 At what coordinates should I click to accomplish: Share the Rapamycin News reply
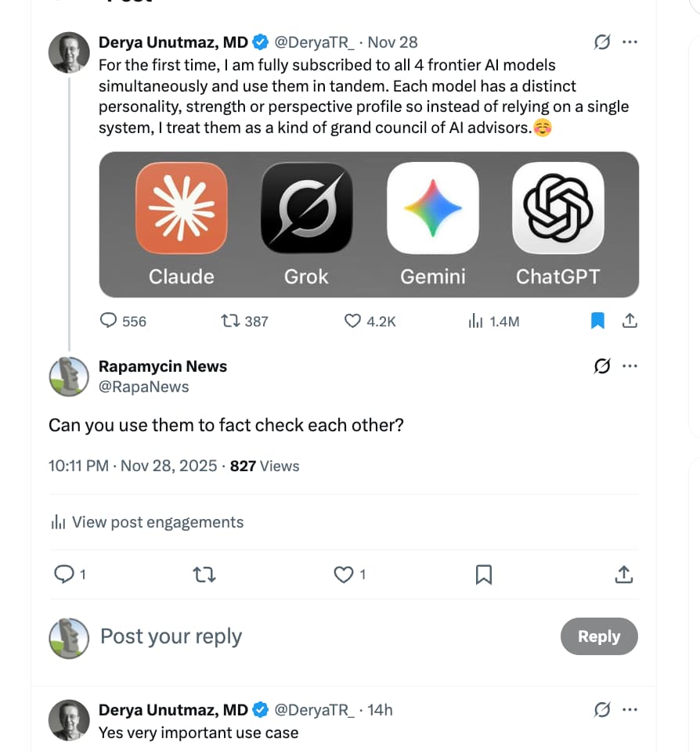[623, 575]
